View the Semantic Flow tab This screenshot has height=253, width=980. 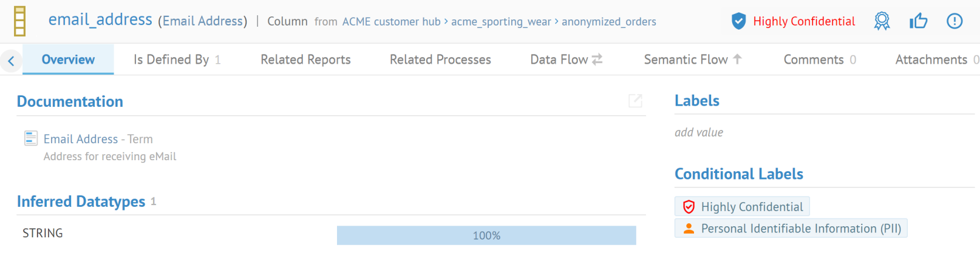click(x=692, y=59)
